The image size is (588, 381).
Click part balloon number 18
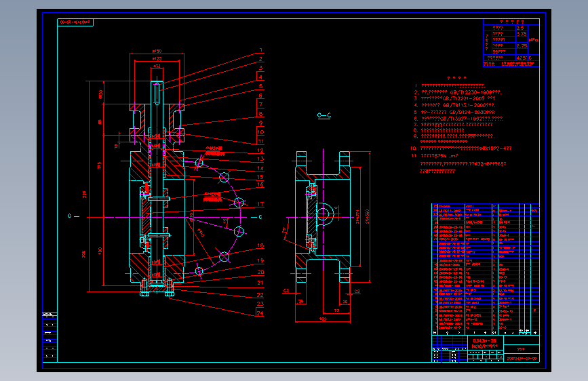point(260,245)
